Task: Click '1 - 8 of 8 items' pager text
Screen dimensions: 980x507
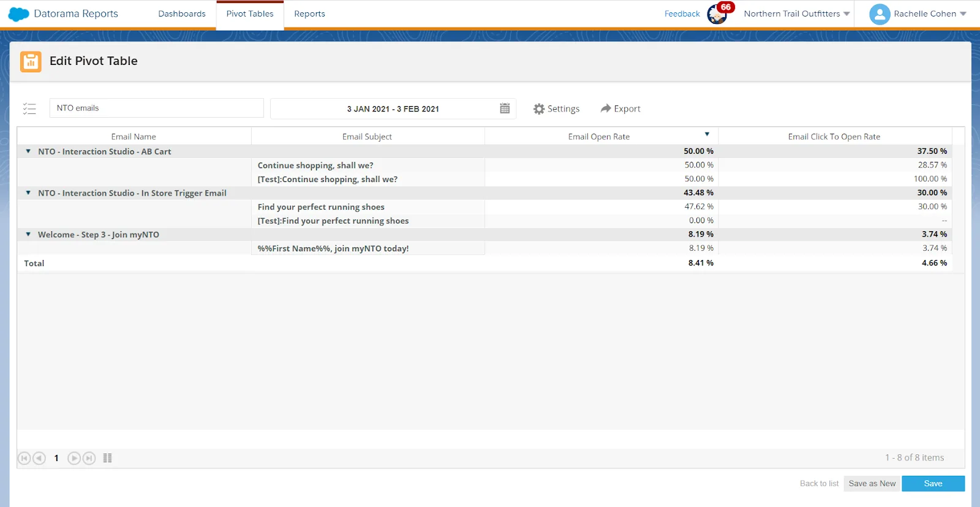Action: coord(914,457)
